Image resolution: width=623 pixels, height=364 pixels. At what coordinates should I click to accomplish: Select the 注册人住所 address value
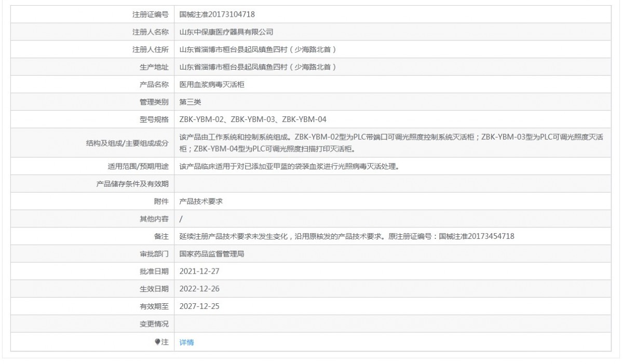(x=258, y=49)
